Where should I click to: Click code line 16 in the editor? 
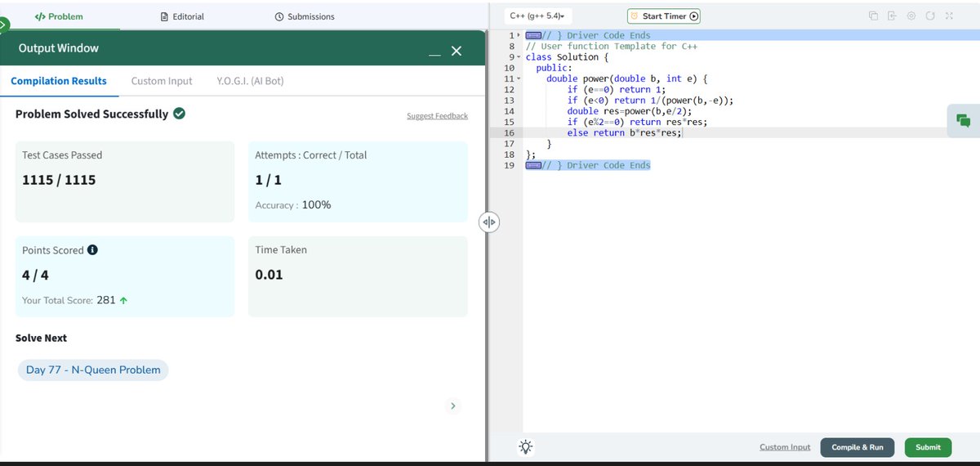coord(625,132)
